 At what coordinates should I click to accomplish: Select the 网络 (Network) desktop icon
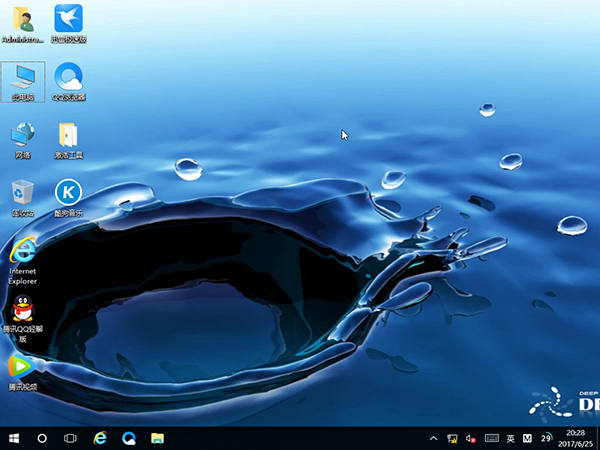point(22,136)
